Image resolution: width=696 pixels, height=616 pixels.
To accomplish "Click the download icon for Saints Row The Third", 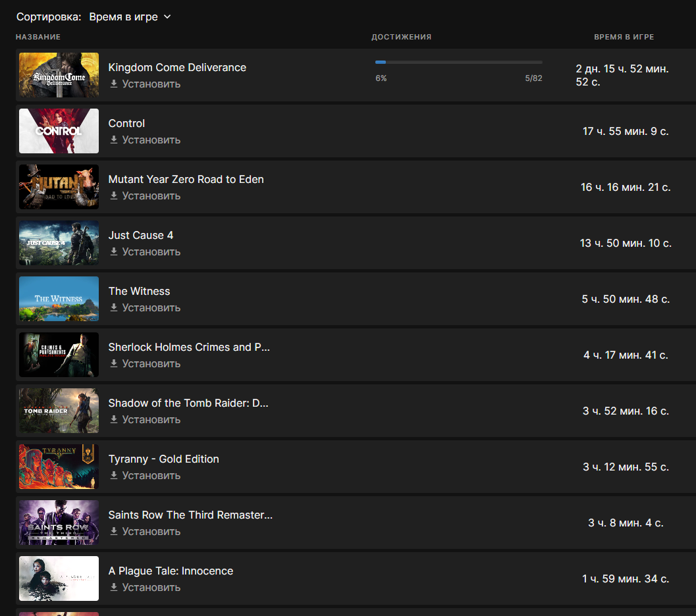I will (x=114, y=531).
